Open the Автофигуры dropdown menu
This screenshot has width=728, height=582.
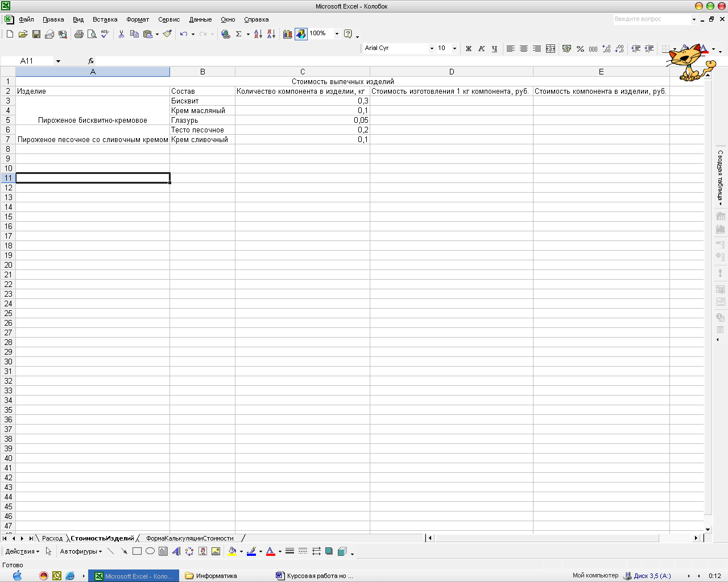tap(81, 551)
